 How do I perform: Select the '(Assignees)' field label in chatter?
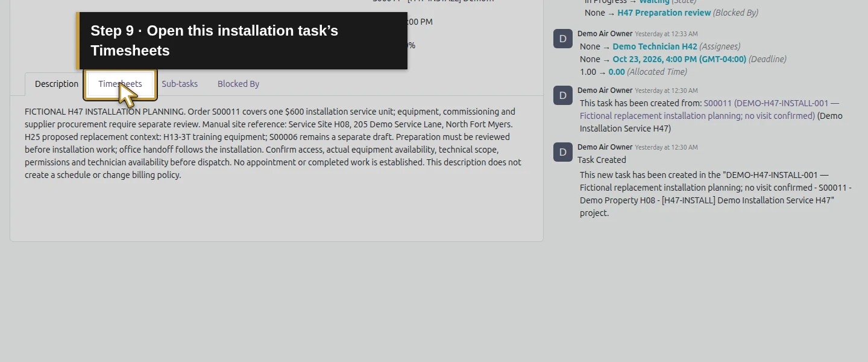pyautogui.click(x=720, y=46)
